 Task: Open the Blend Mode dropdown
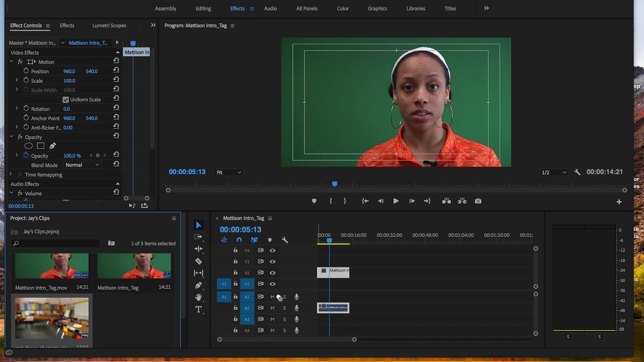(83, 165)
